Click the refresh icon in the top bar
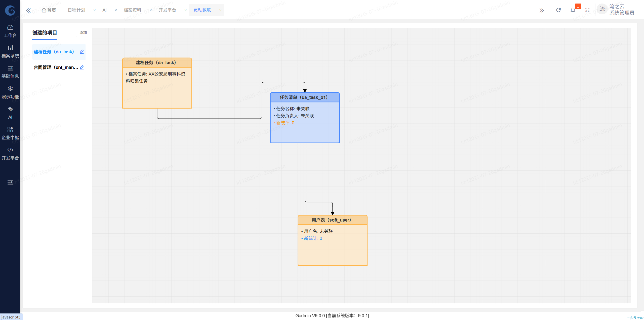644x320 pixels. coord(558,10)
